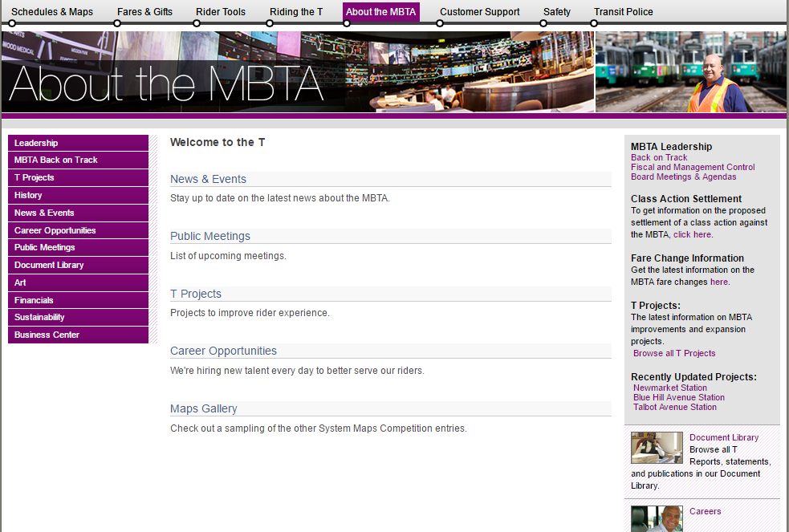Open Browse all T Projects link
789x532 pixels.
coord(674,353)
